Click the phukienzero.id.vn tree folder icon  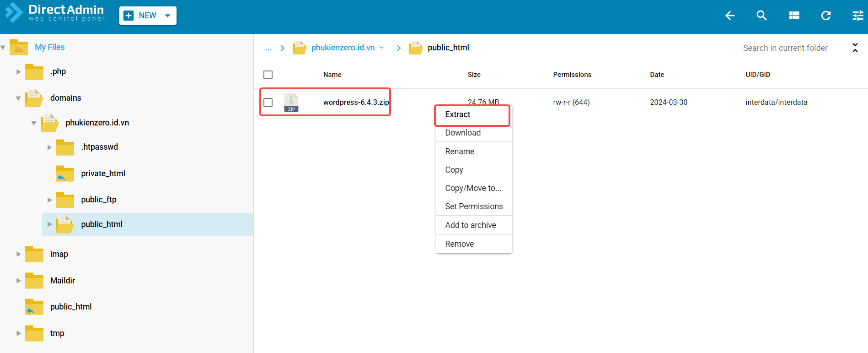click(50, 123)
